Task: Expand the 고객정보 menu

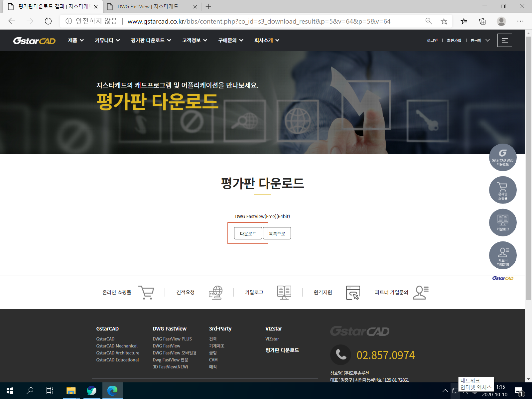Action: (x=195, y=40)
